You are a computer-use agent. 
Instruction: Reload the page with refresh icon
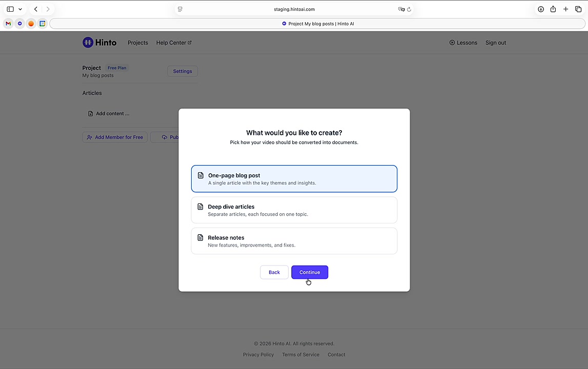pos(409,9)
